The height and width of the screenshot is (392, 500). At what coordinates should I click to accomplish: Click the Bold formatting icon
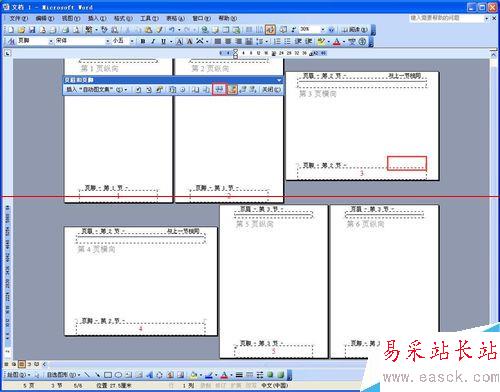[143, 41]
